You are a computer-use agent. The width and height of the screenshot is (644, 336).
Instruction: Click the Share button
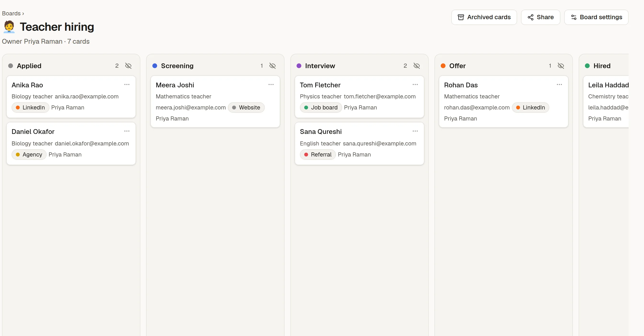pos(540,17)
